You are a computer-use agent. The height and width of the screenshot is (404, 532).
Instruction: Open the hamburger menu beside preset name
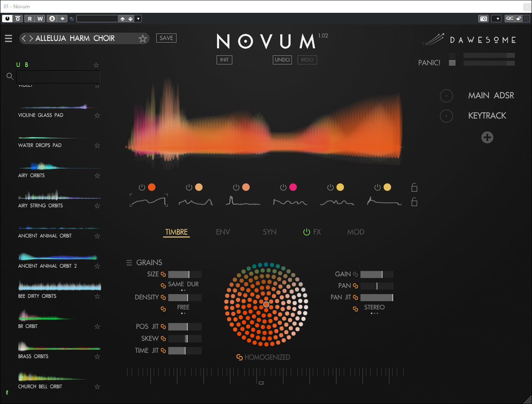[8, 38]
